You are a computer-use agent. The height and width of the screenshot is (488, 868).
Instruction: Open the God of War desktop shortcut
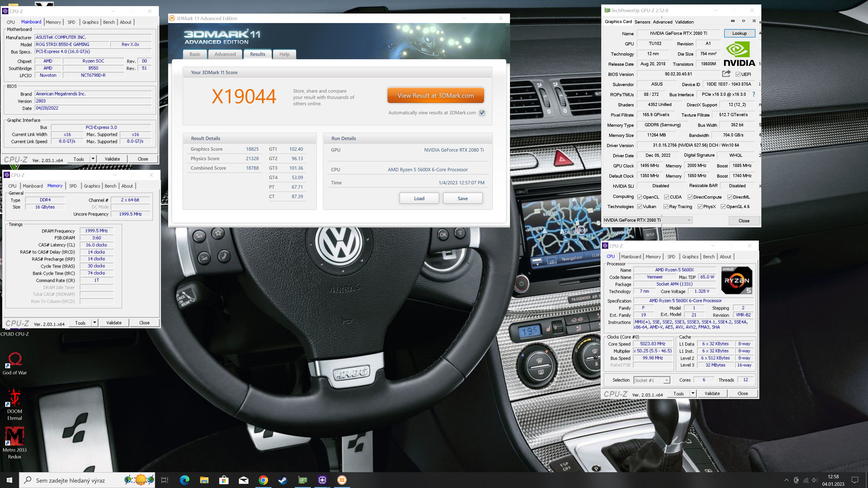click(15, 363)
